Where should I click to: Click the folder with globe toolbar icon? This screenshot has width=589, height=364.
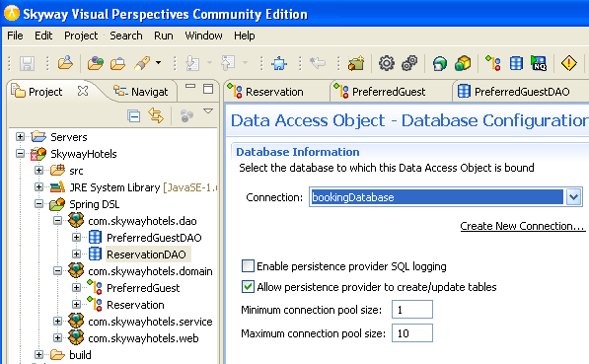point(95,63)
